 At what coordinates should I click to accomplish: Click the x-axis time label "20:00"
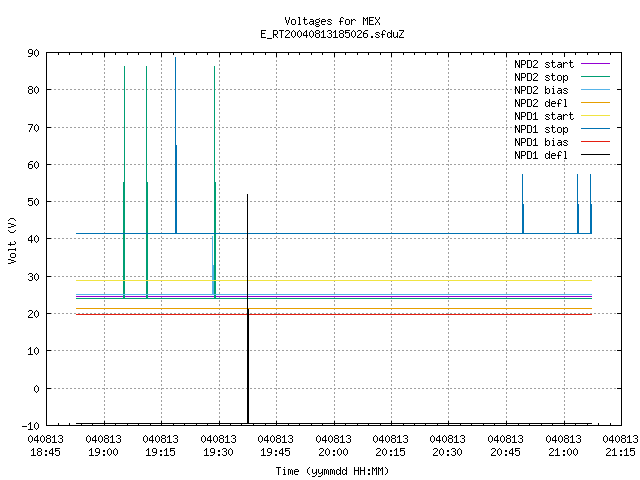tap(333, 453)
